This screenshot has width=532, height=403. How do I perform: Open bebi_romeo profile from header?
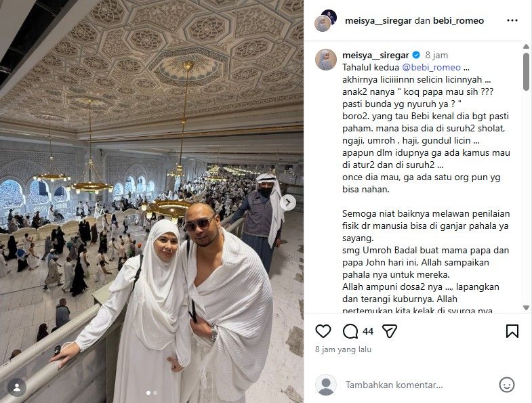[458, 21]
